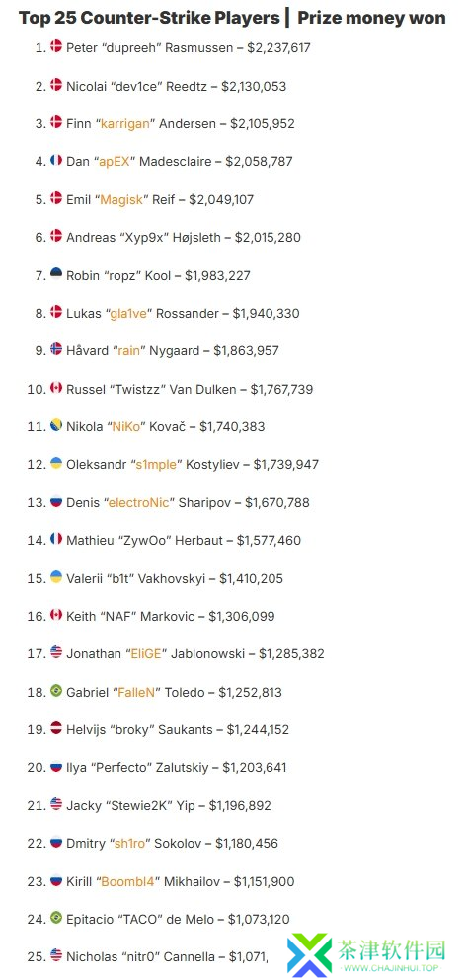The width and height of the screenshot is (465, 980).
Task: Click the Norwegian flag next to rain
Action: tap(56, 349)
